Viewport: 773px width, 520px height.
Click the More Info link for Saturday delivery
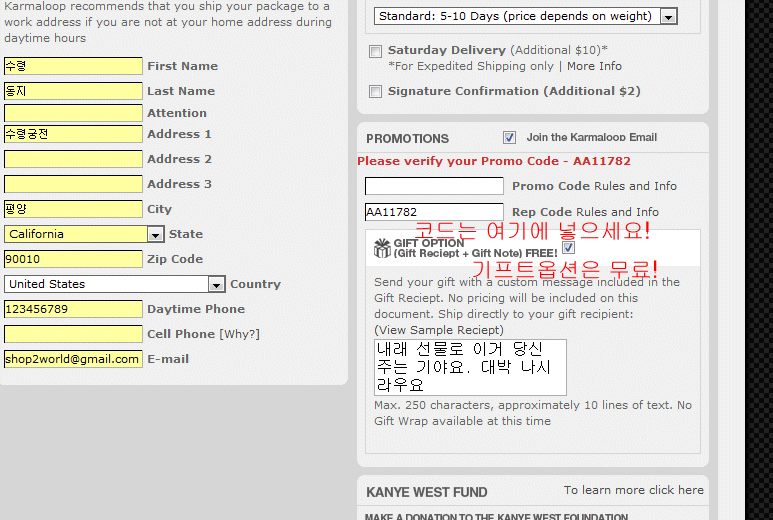pos(594,66)
